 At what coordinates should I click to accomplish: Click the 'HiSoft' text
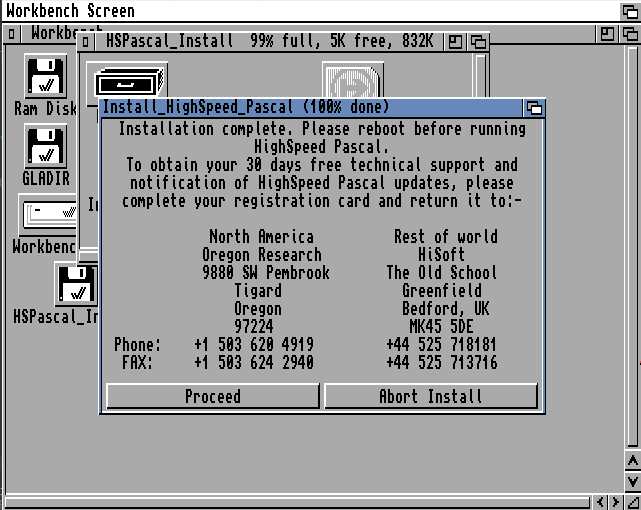[442, 255]
